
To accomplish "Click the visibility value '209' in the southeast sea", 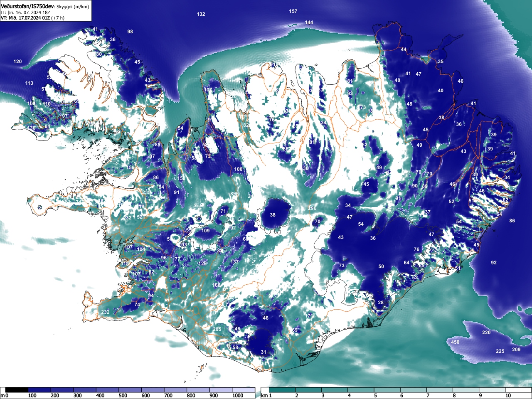I will [516, 350].
